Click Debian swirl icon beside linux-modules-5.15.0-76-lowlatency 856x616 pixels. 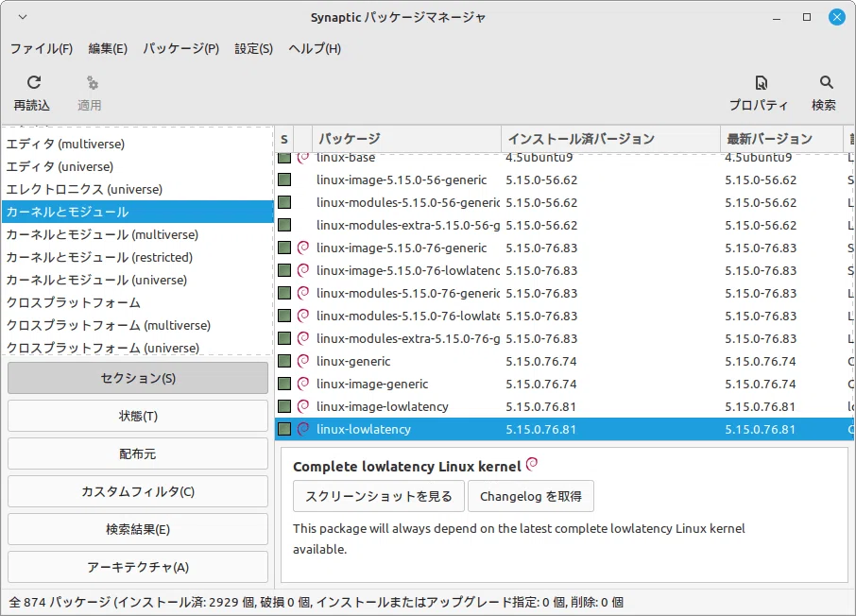pyautogui.click(x=303, y=316)
